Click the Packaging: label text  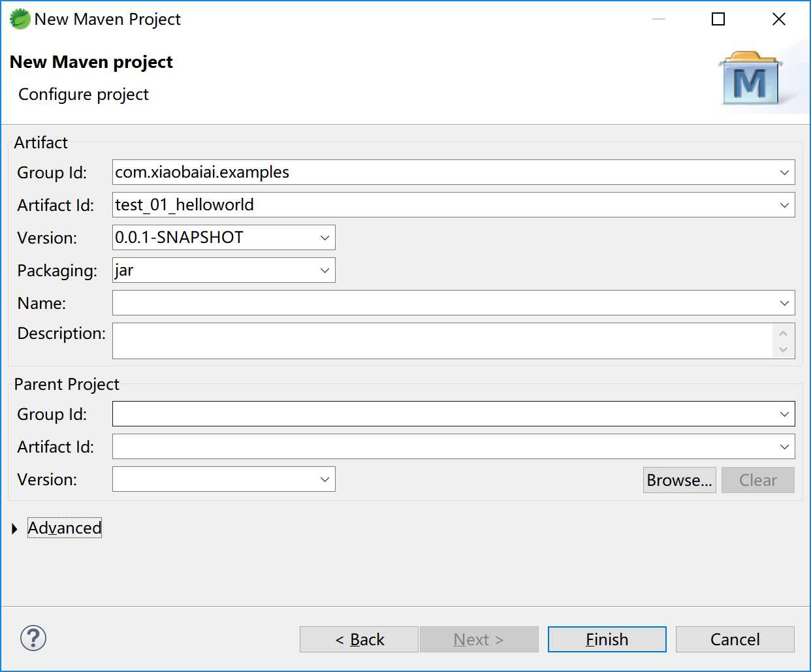[57, 270]
